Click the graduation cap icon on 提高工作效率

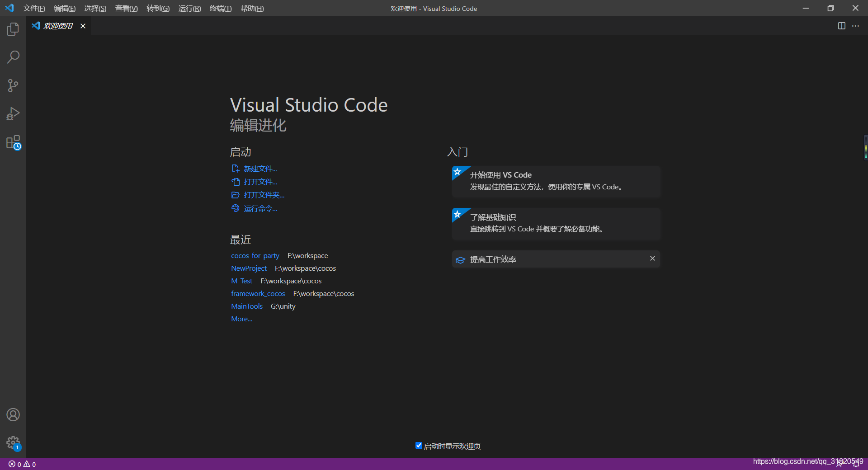[x=460, y=260]
